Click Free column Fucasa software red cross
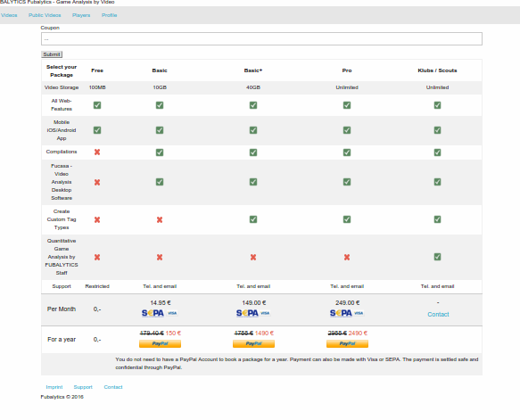The width and height of the screenshot is (520, 420). pos(97,182)
